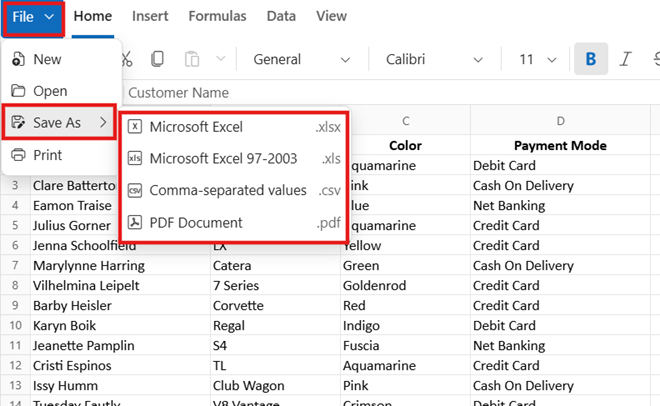Open the Formulas tab

click(x=217, y=16)
